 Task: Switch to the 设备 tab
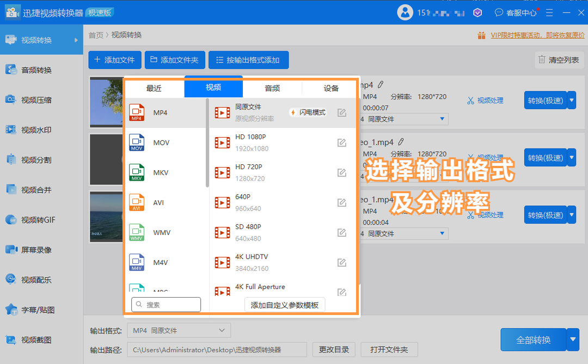tap(331, 88)
